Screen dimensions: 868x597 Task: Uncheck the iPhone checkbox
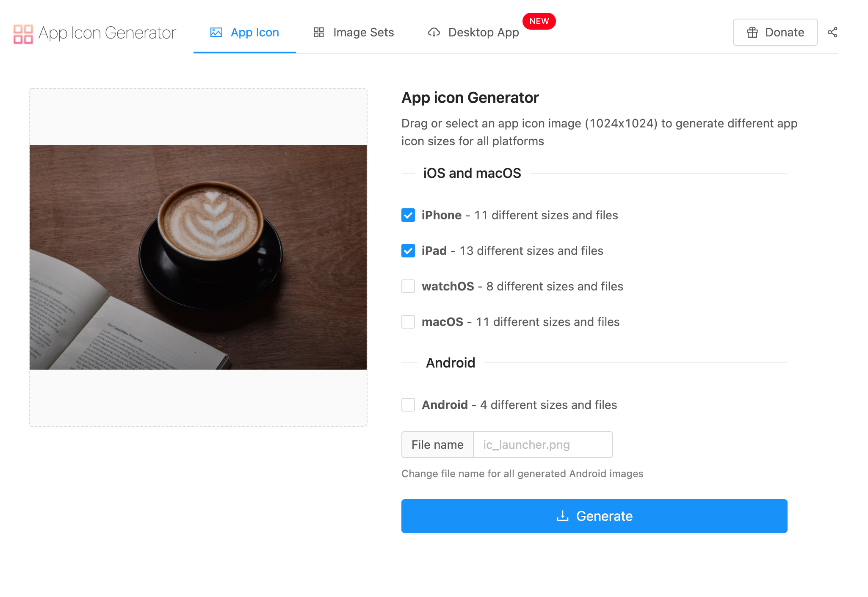[x=408, y=215]
